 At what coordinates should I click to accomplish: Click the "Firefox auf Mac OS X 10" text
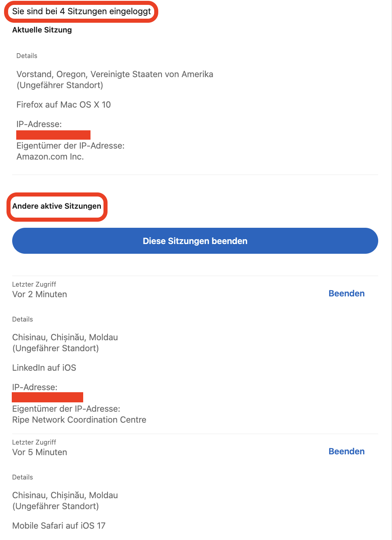coord(64,104)
